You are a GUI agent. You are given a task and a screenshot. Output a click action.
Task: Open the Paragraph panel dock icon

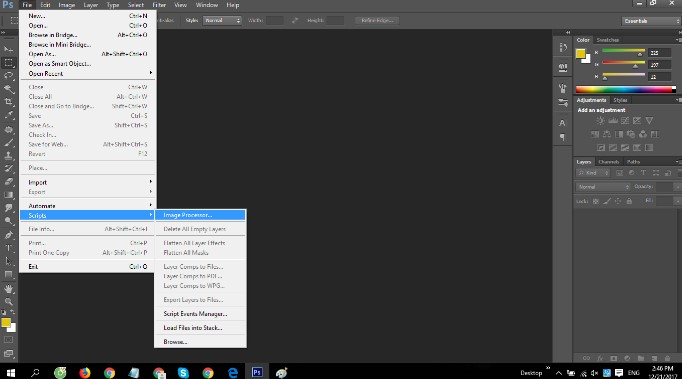pos(562,138)
